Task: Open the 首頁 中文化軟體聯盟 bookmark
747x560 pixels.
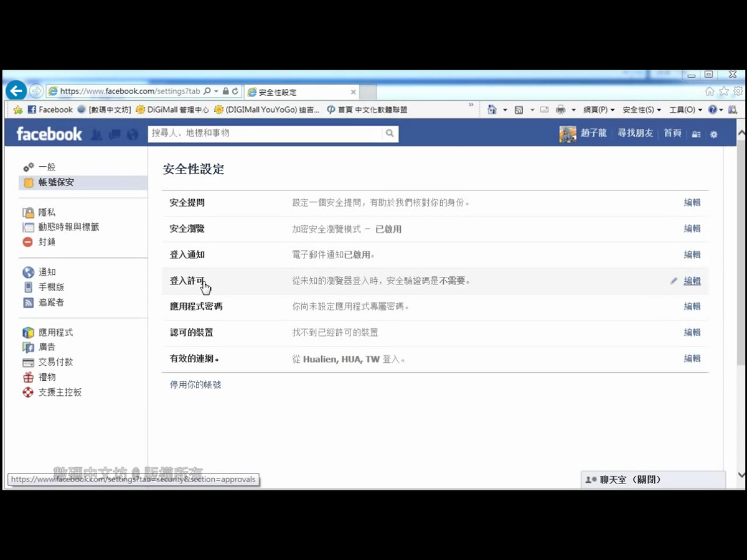Action: coord(367,110)
